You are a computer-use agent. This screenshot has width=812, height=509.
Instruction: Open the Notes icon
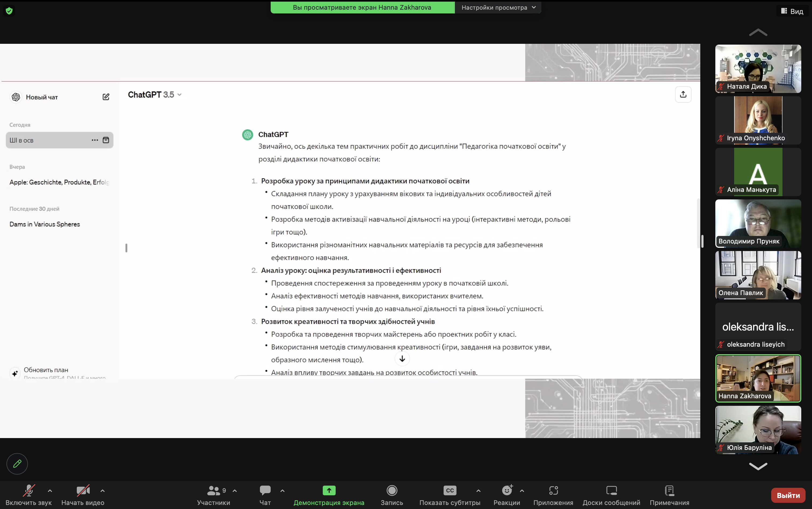coord(669,490)
